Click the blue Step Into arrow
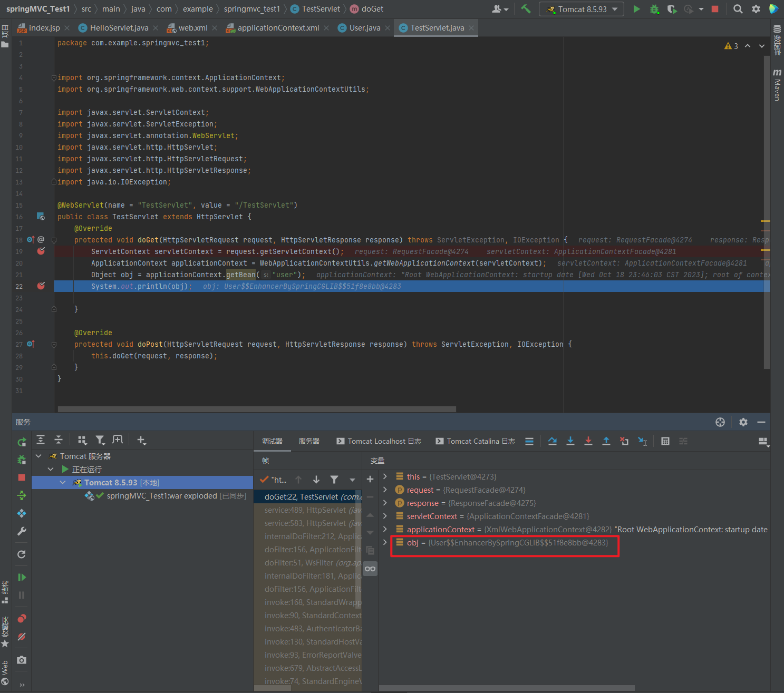This screenshot has width=784, height=693. point(570,441)
